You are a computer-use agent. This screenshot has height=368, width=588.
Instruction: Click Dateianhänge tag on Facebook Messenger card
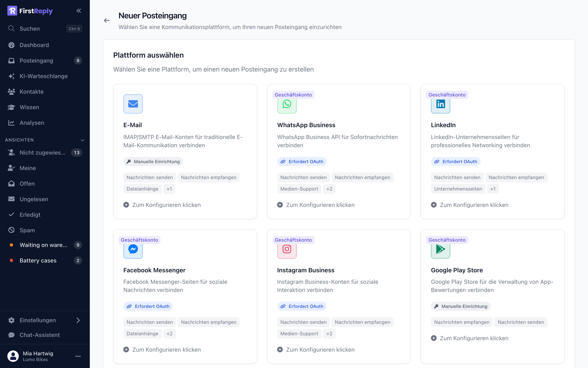pos(142,334)
